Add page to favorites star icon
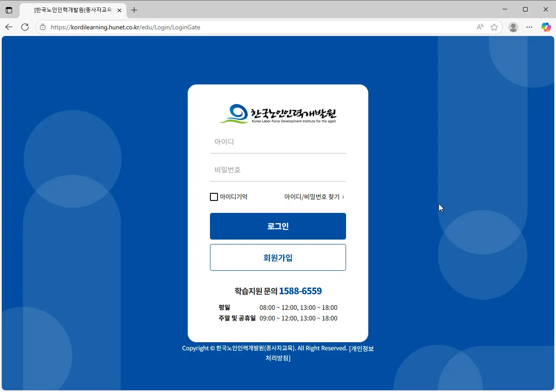556x392 pixels. coord(494,27)
